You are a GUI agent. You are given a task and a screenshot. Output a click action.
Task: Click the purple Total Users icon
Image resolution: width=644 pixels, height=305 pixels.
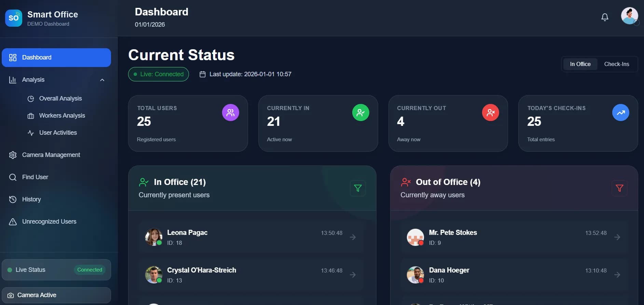pyautogui.click(x=231, y=112)
